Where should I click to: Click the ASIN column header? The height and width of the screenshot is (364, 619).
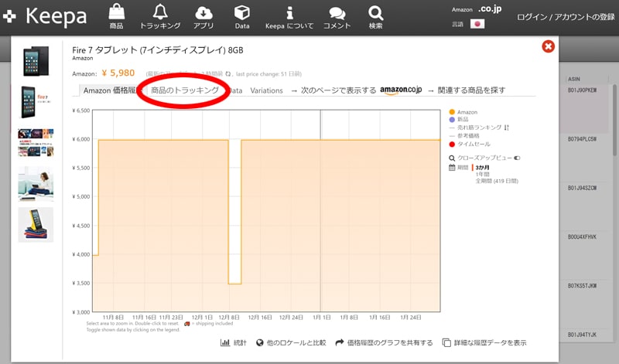tap(574, 79)
